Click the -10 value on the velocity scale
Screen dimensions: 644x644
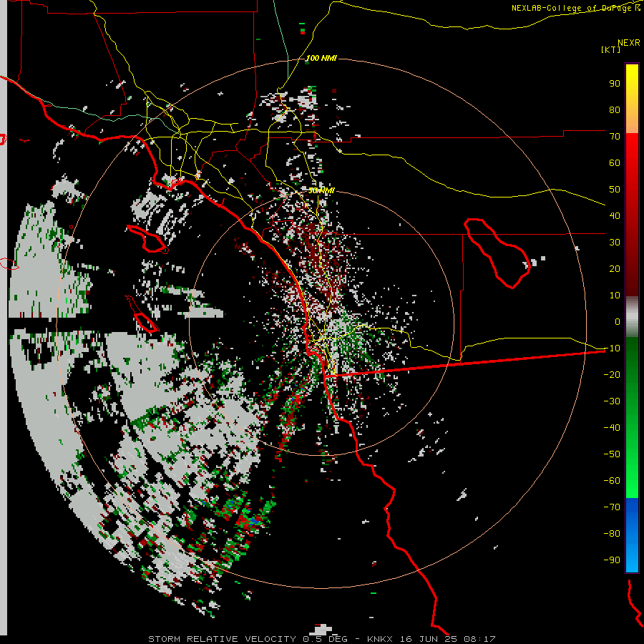(x=612, y=348)
